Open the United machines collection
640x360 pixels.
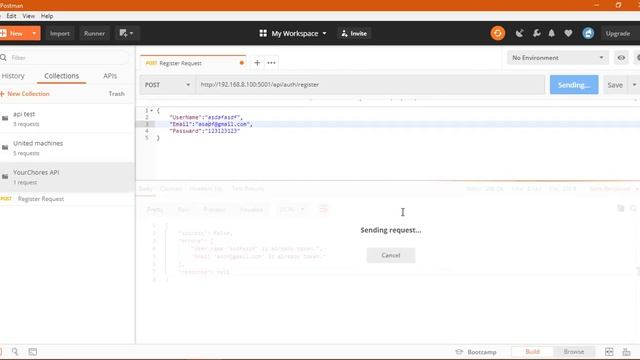67,148
